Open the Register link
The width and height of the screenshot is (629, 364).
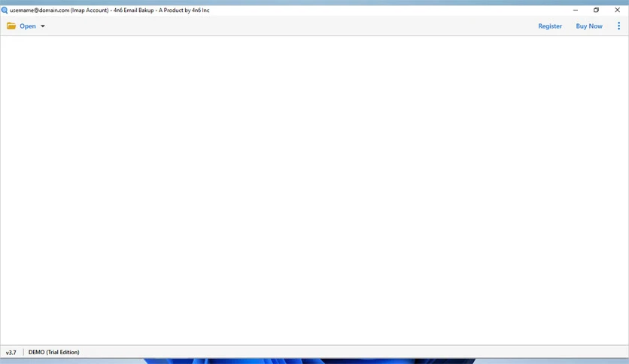(550, 26)
